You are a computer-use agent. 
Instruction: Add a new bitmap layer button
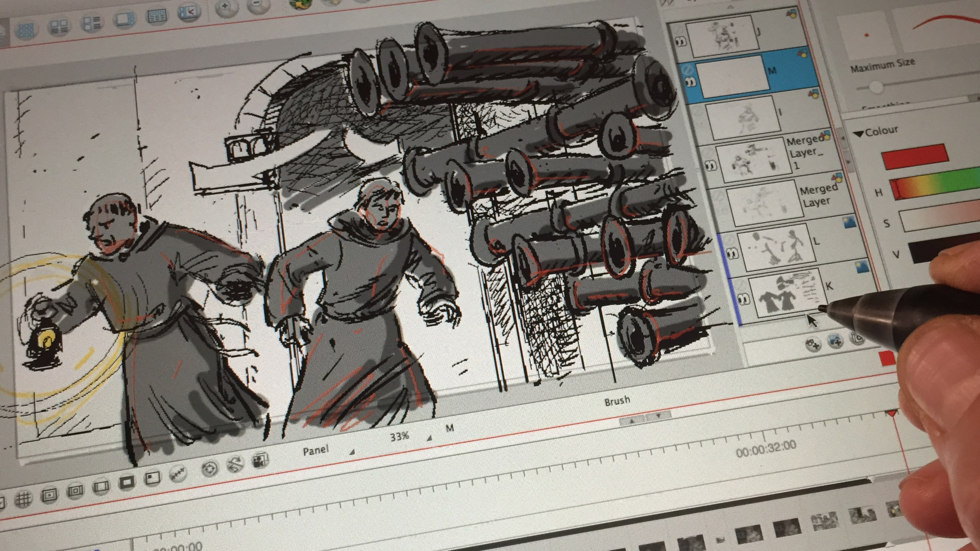tap(836, 341)
